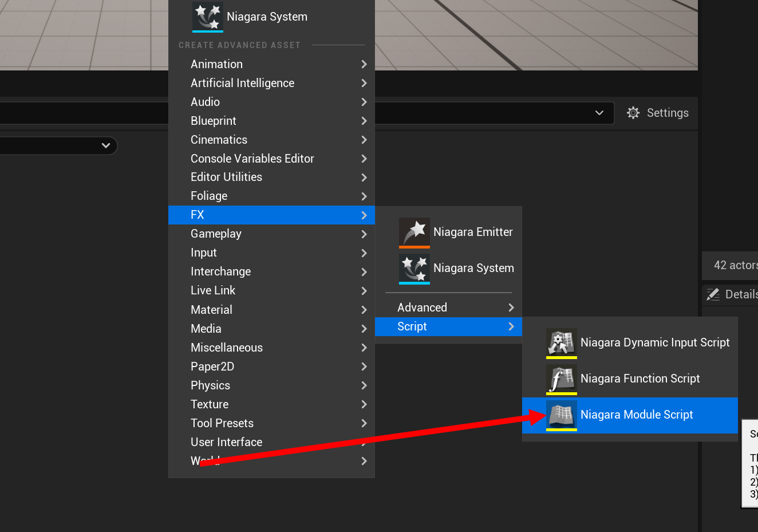Click the Settings gear icon
This screenshot has height=532, width=758.
[x=633, y=113]
